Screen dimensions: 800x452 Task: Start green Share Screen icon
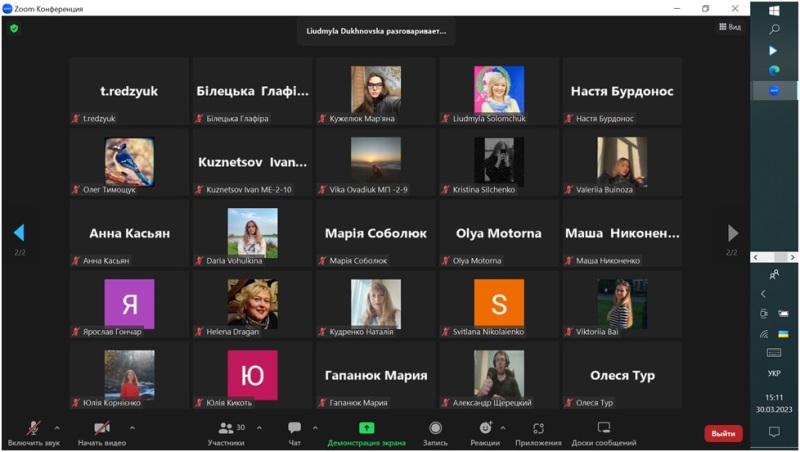366,428
